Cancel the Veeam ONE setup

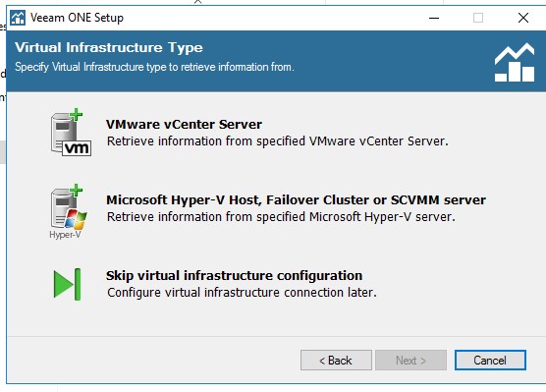[x=490, y=360]
